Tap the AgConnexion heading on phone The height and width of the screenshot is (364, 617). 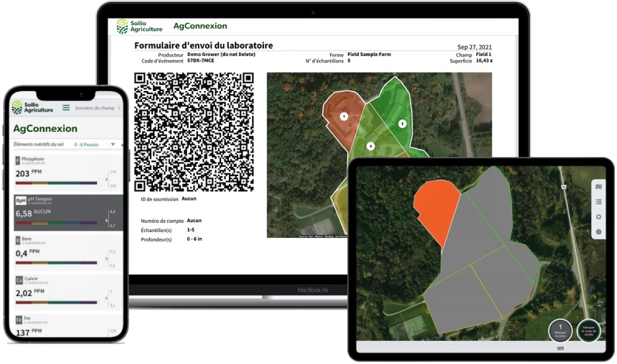click(45, 128)
